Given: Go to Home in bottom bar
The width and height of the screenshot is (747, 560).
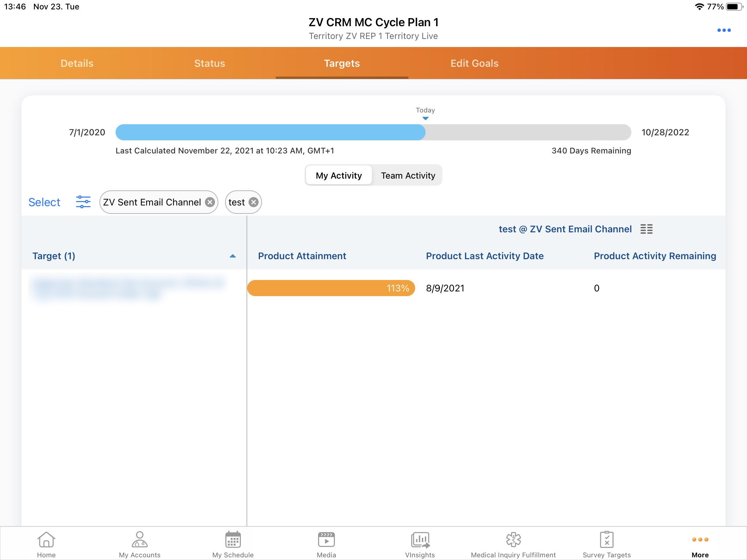Looking at the screenshot, I should 46,544.
